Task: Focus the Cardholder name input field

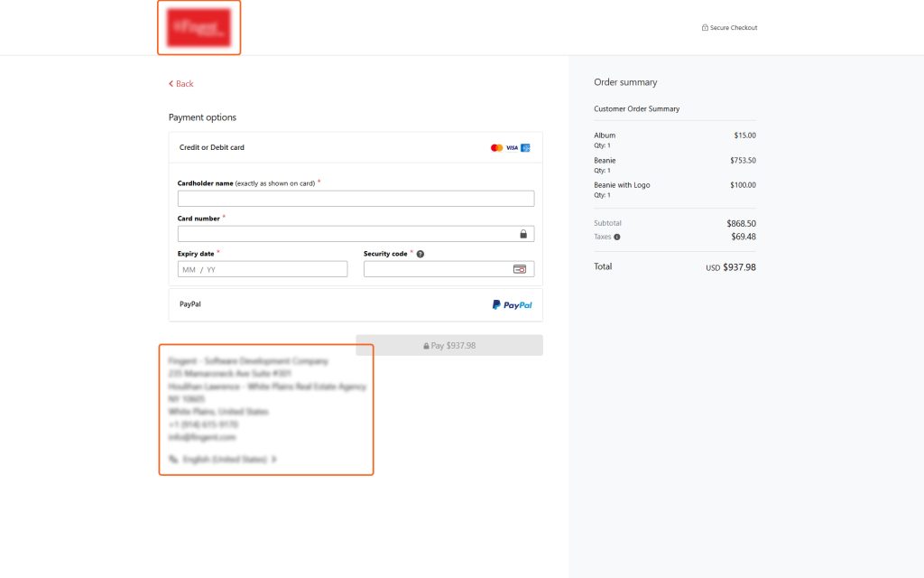Action: tap(356, 199)
